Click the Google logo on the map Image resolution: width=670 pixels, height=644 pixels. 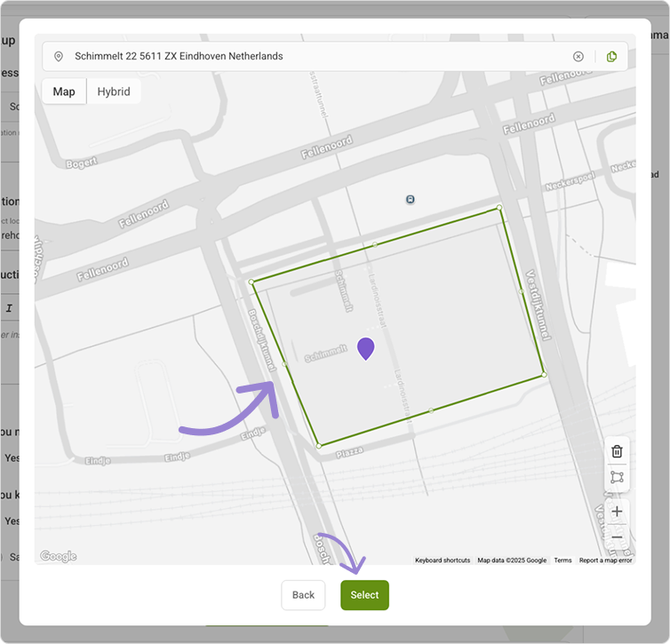coord(59,556)
